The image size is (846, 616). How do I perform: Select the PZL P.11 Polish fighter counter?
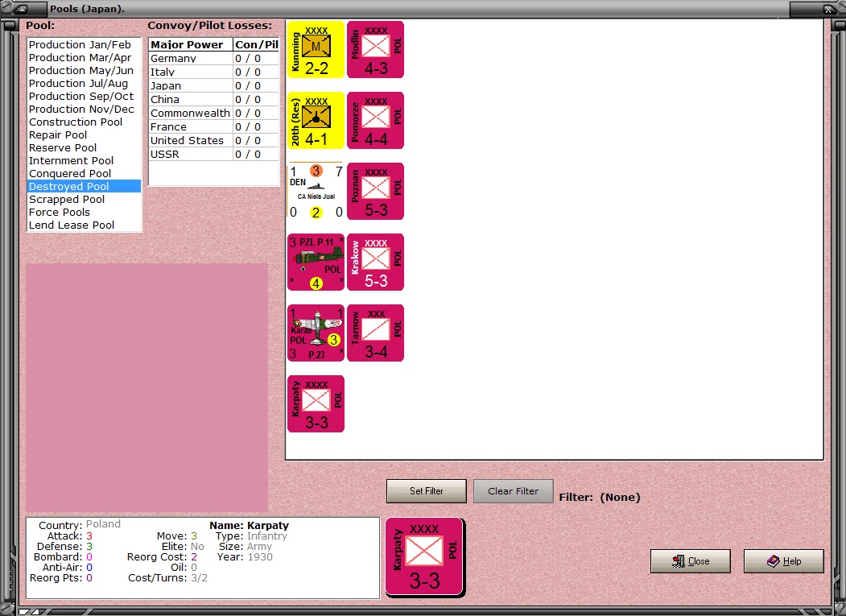pos(316,262)
